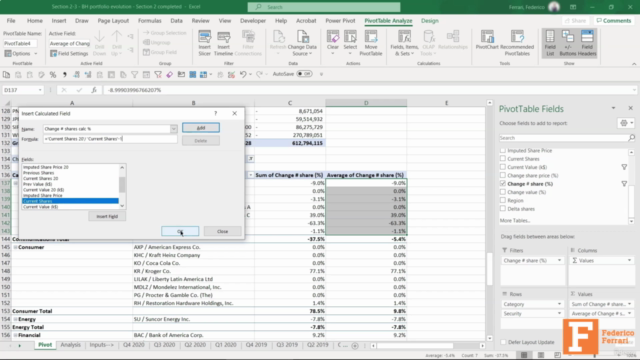Click the Undo icon in quick toolbar
Image resolution: width=640 pixels, height=360 pixels.
pyautogui.click(x=243, y=74)
